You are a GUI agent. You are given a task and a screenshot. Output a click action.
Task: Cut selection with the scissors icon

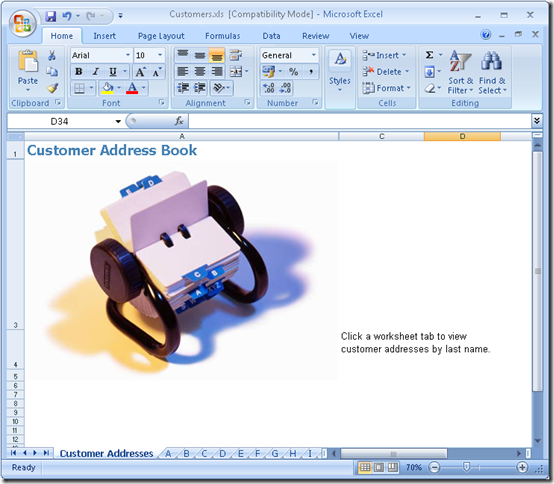pos(52,55)
